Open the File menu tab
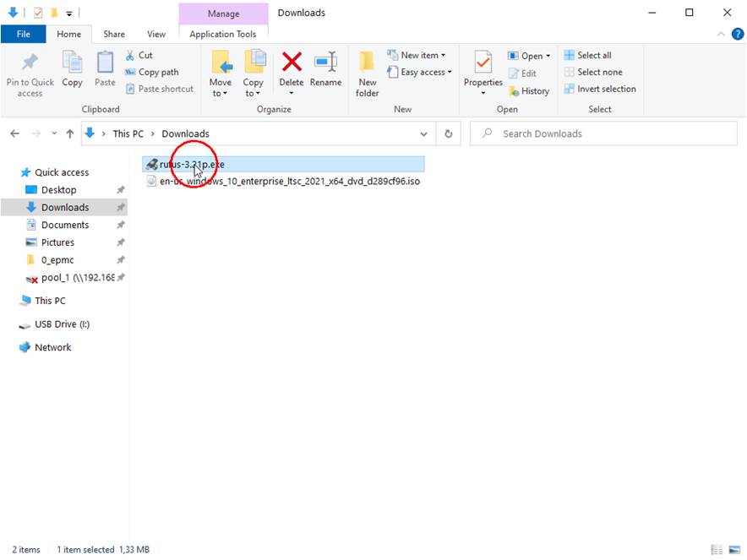747x560 pixels. (x=24, y=34)
